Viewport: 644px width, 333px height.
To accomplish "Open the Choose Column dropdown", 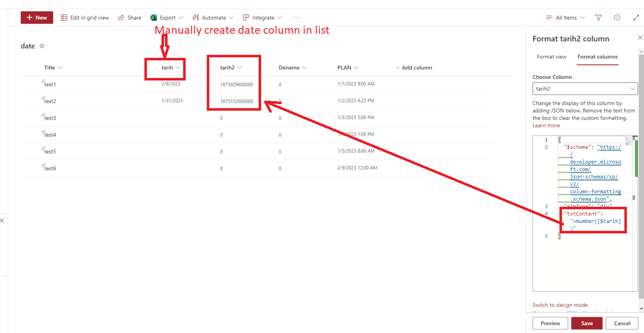I will (585, 89).
